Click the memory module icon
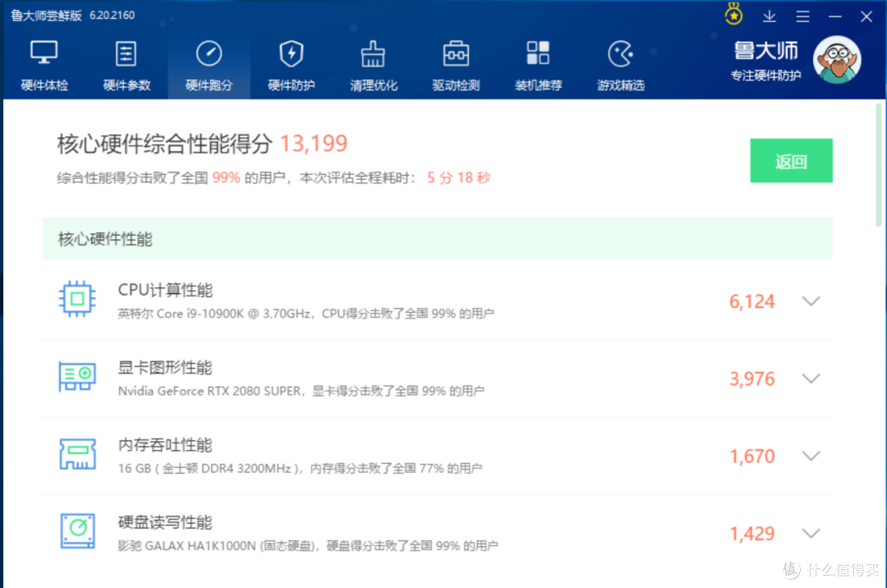This screenshot has width=887, height=588. (x=77, y=454)
